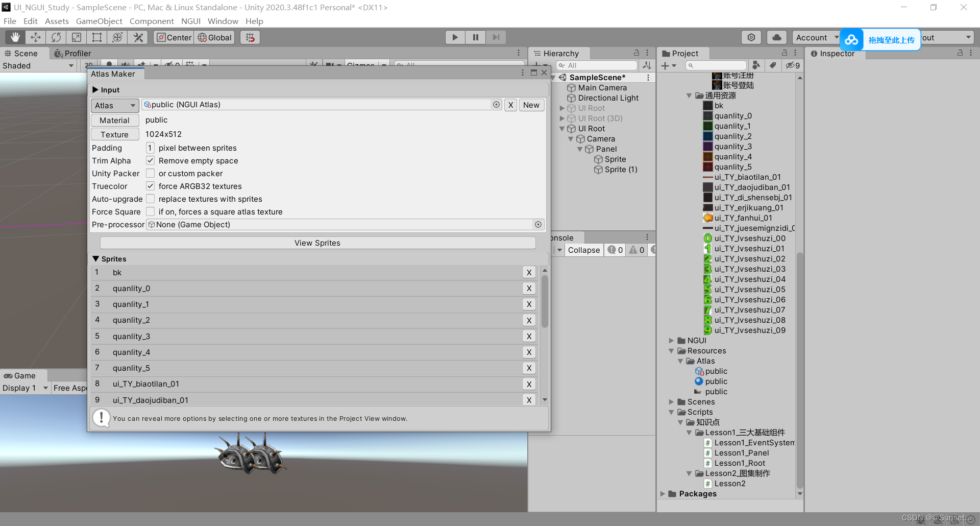The width and height of the screenshot is (980, 526).
Task: Click the View Sprites button
Action: [317, 243]
